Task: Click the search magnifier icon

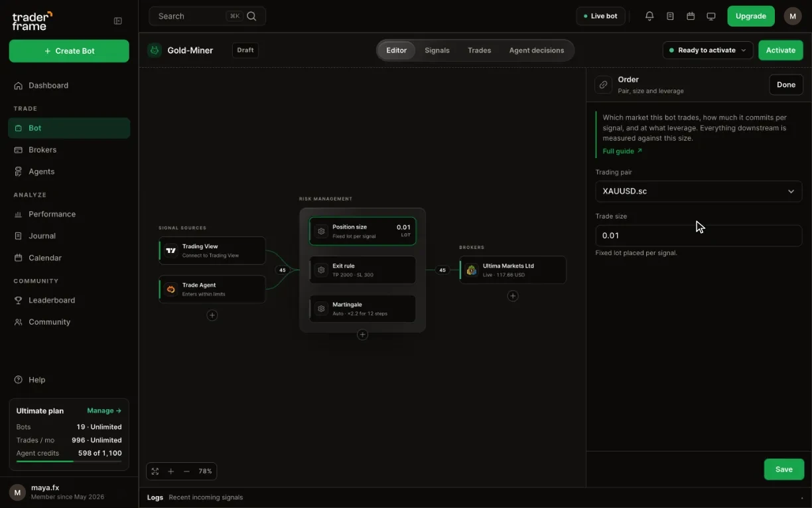Action: tap(251, 16)
